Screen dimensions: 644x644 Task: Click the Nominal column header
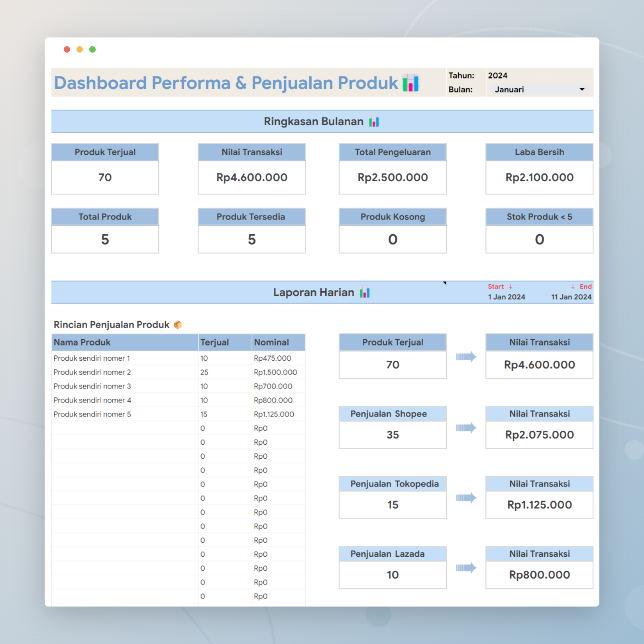(278, 342)
